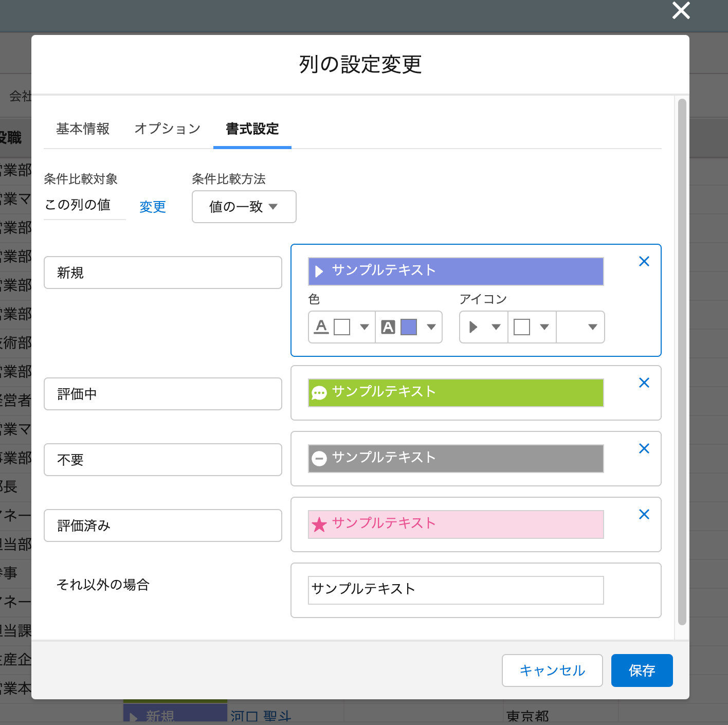Open the last empty icon dropdown

(580, 327)
